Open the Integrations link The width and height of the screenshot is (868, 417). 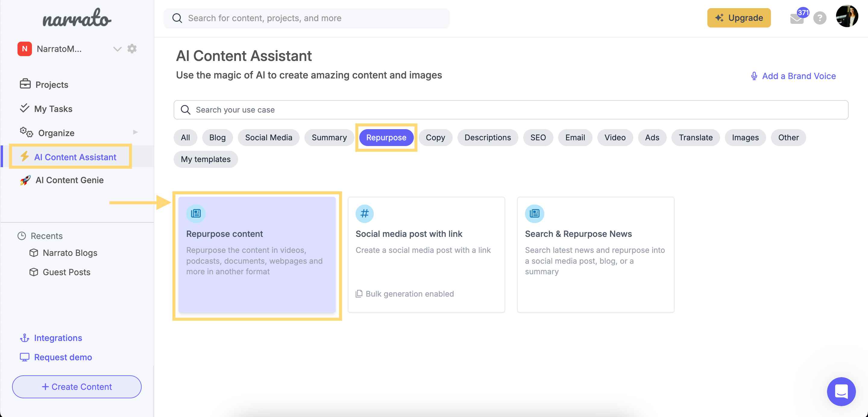click(x=58, y=338)
